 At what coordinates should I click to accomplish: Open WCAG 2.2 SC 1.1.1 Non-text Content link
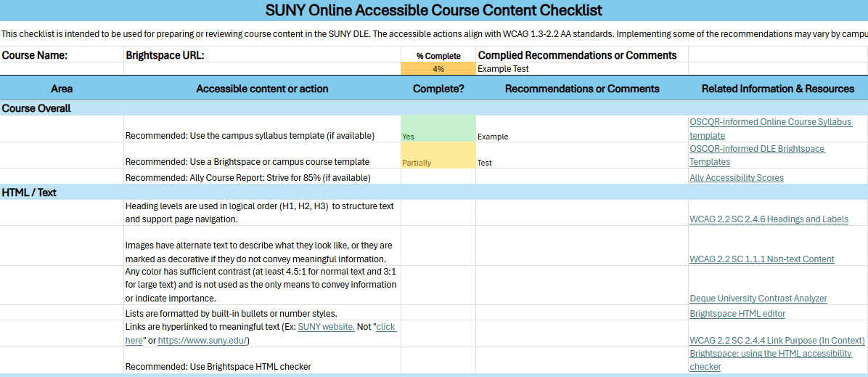click(x=761, y=259)
